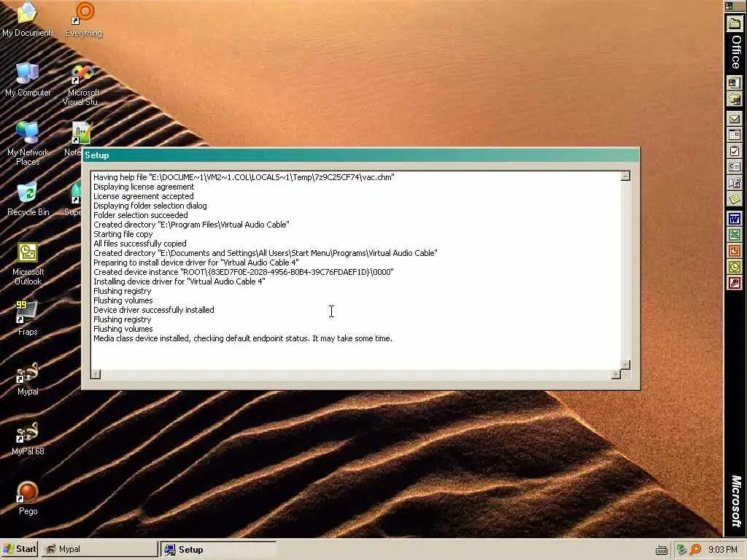This screenshot has height=560, width=747.
Task: Launch Microsoft PowerPoint from Office bar
Action: 734,251
